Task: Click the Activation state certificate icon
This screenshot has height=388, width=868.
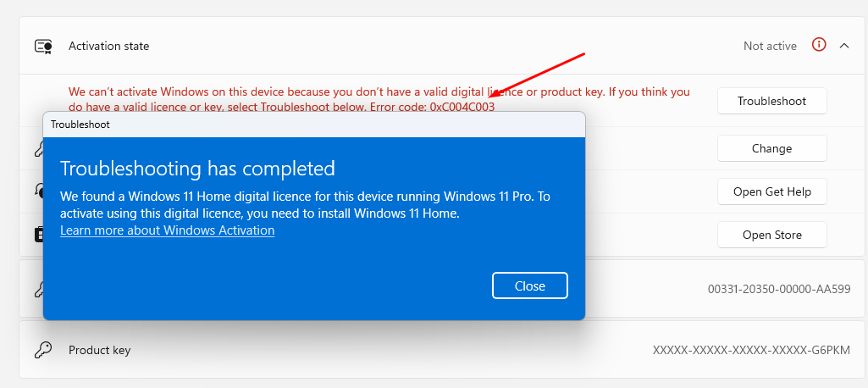Action: coord(43,47)
